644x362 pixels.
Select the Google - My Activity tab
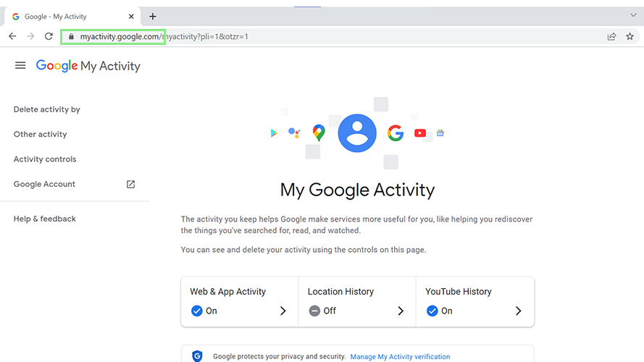tap(72, 17)
